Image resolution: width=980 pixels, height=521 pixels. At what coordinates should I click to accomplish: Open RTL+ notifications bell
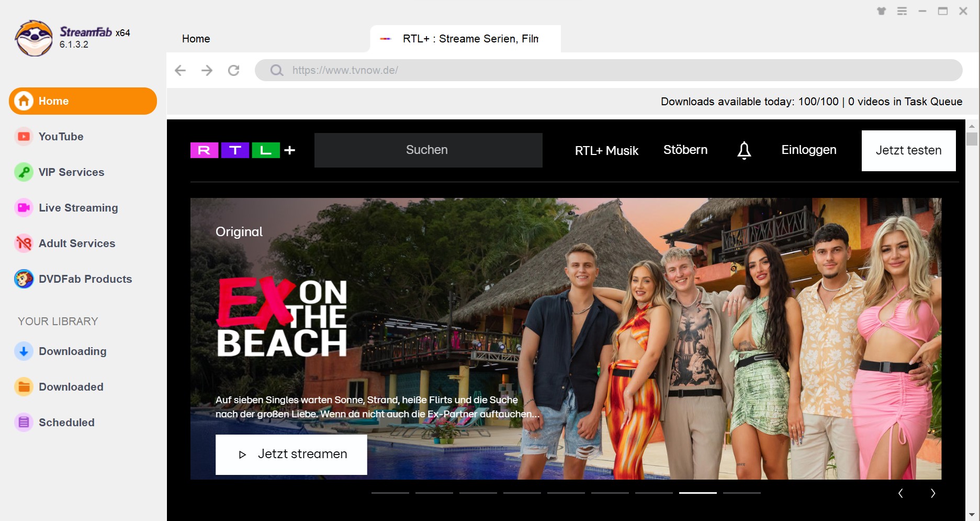744,150
